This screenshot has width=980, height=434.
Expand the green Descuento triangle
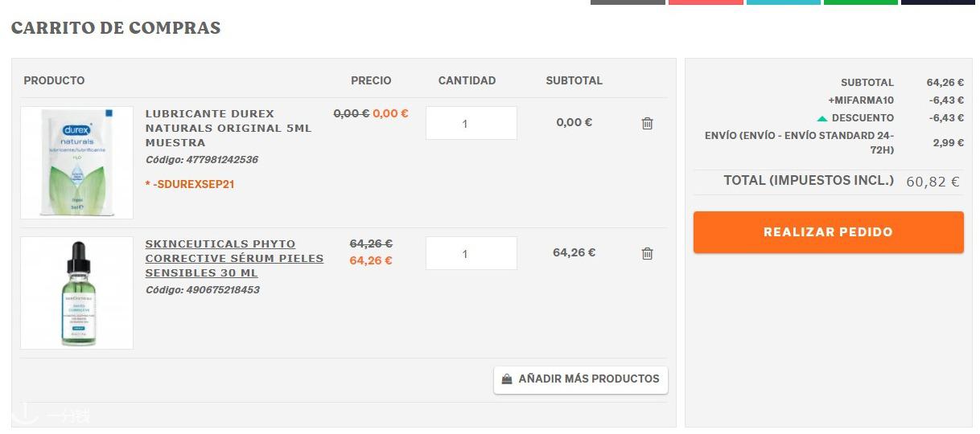click(x=821, y=119)
